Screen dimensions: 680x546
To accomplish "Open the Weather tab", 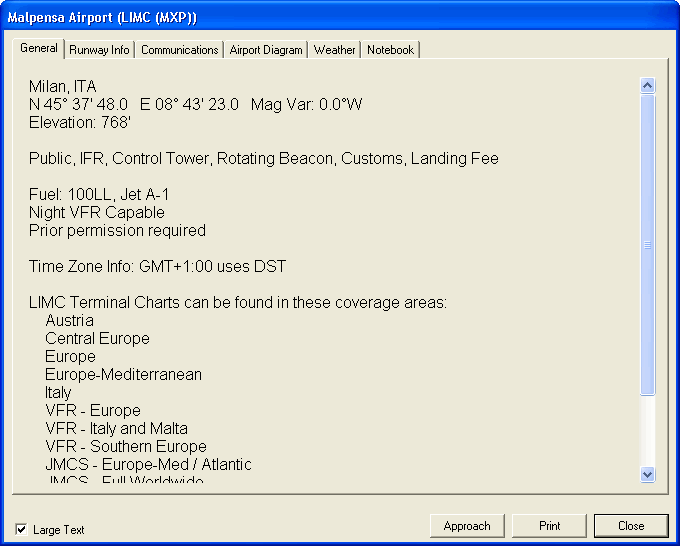I will (334, 50).
